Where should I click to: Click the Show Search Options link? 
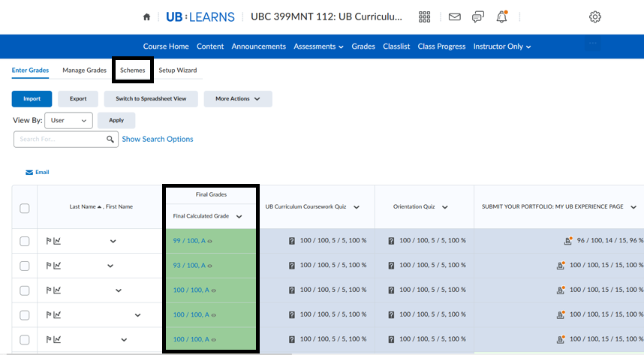point(158,139)
